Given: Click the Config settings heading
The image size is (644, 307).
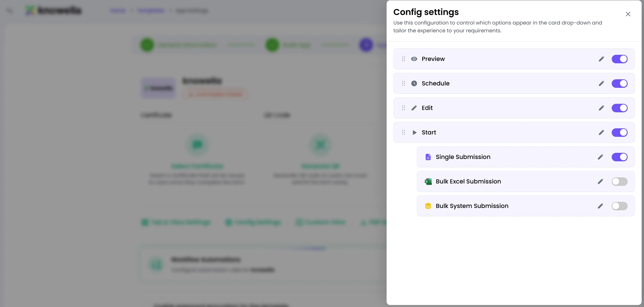Looking at the screenshot, I should click(426, 12).
